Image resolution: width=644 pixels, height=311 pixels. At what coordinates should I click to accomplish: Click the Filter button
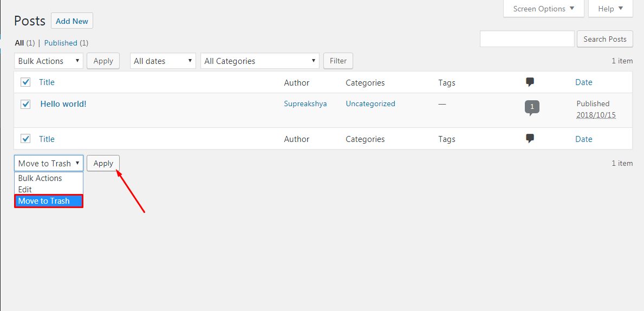point(338,61)
